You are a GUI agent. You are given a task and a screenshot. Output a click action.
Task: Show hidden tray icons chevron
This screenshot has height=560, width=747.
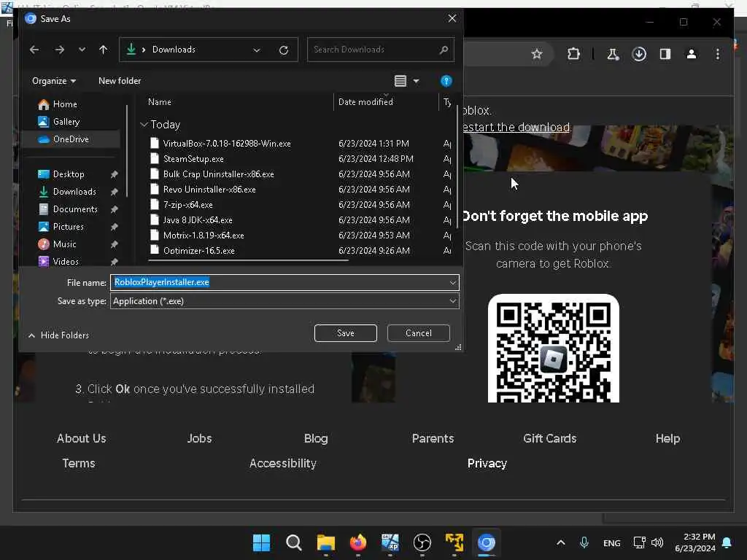tap(561, 542)
